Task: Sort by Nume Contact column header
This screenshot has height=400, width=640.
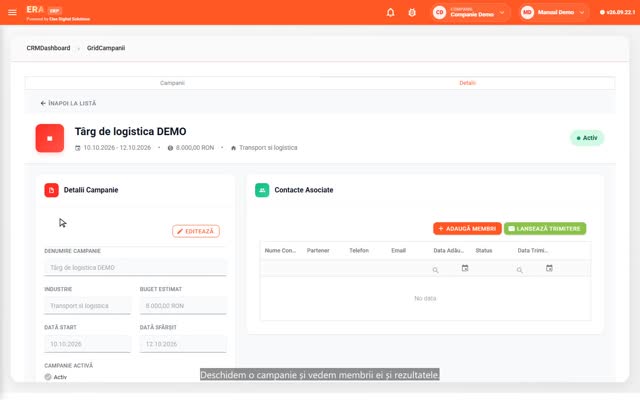Action: click(x=280, y=250)
